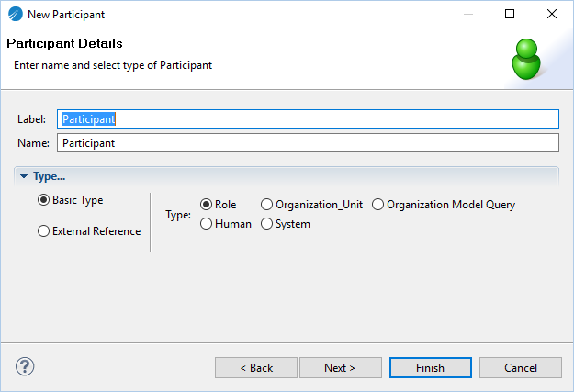
Task: Select the External Reference option
Action: click(x=43, y=231)
